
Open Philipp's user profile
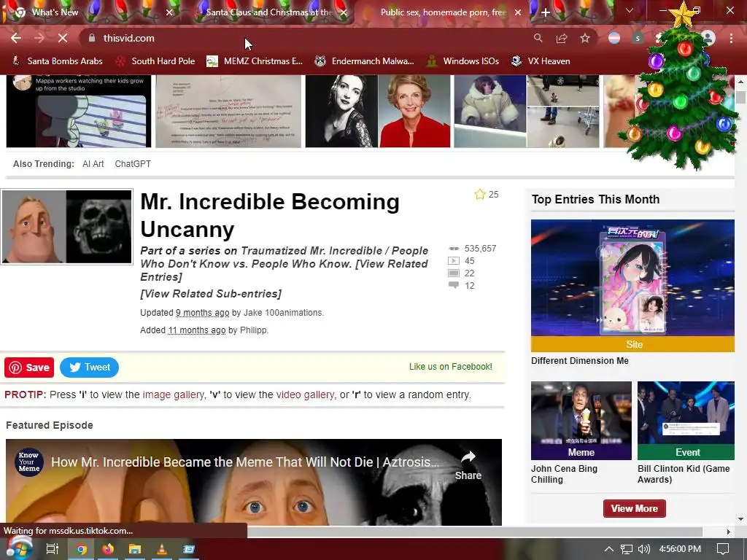click(x=253, y=330)
